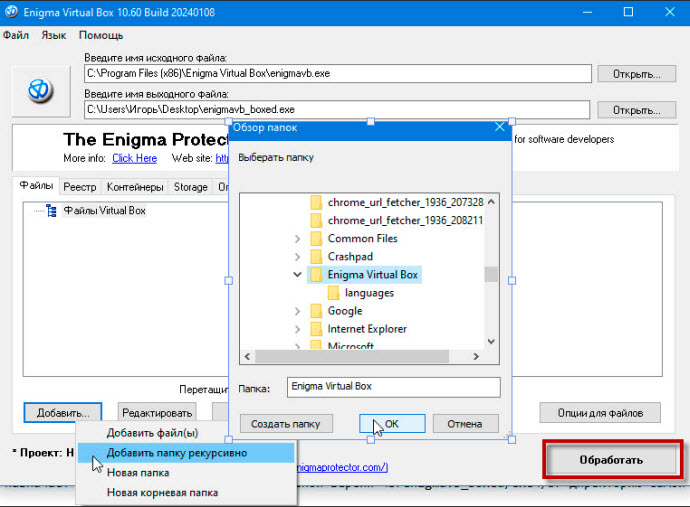Choose Новая корневая папка entry
This screenshot has width=690, height=507.
point(162,492)
